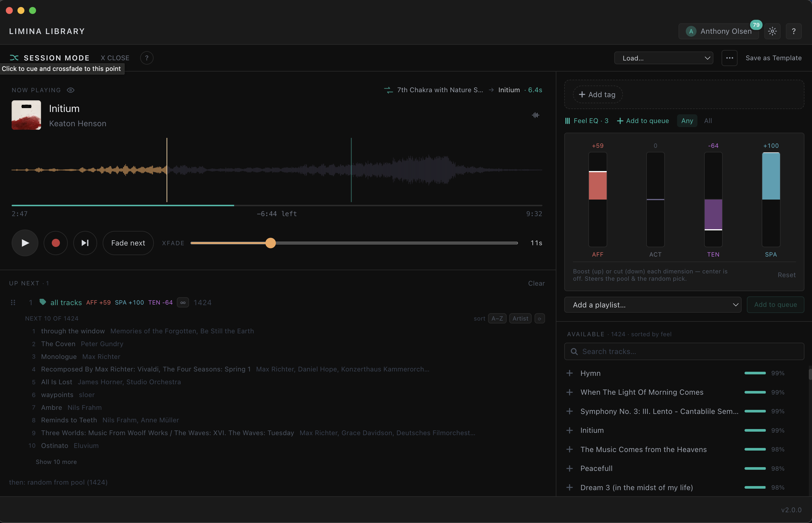
Task: Select queue track 'All Is Lost'
Action: pyautogui.click(x=57, y=382)
